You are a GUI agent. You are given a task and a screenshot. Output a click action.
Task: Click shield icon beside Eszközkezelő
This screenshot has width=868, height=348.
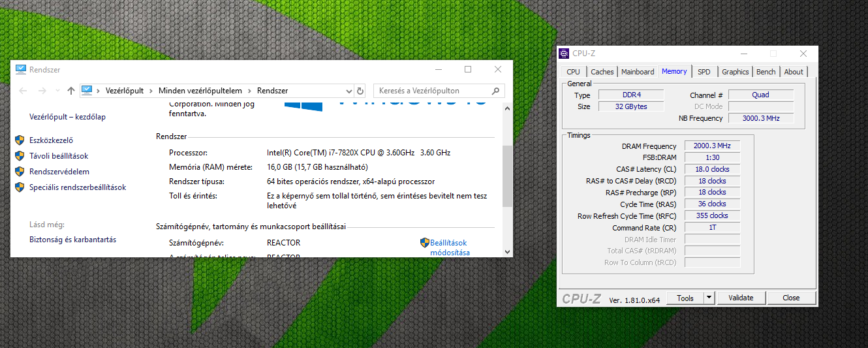pyautogui.click(x=20, y=140)
